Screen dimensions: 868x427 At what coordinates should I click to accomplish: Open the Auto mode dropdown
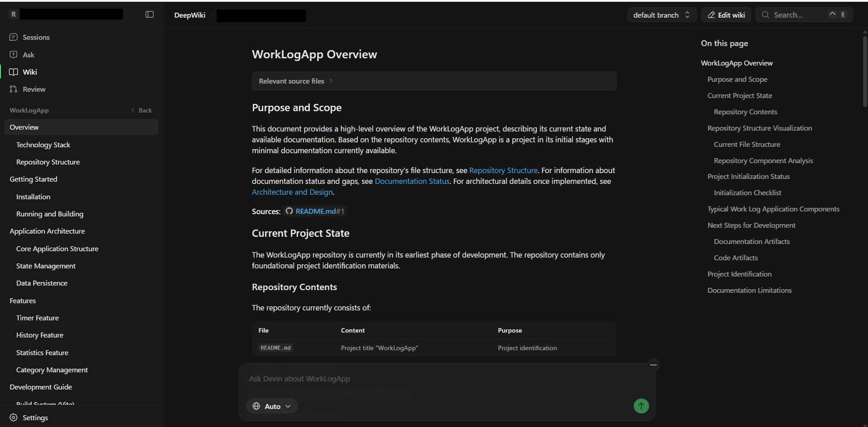[272, 406]
